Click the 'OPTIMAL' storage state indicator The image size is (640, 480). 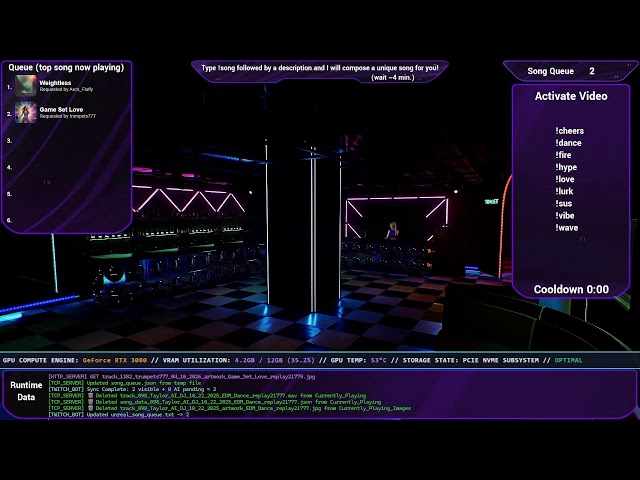(568, 360)
